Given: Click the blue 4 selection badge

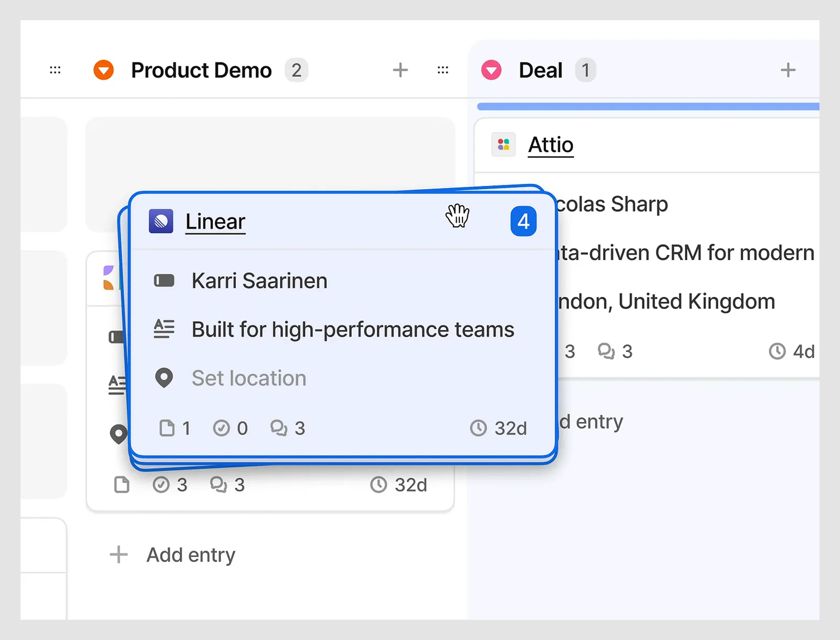Looking at the screenshot, I should pyautogui.click(x=523, y=221).
